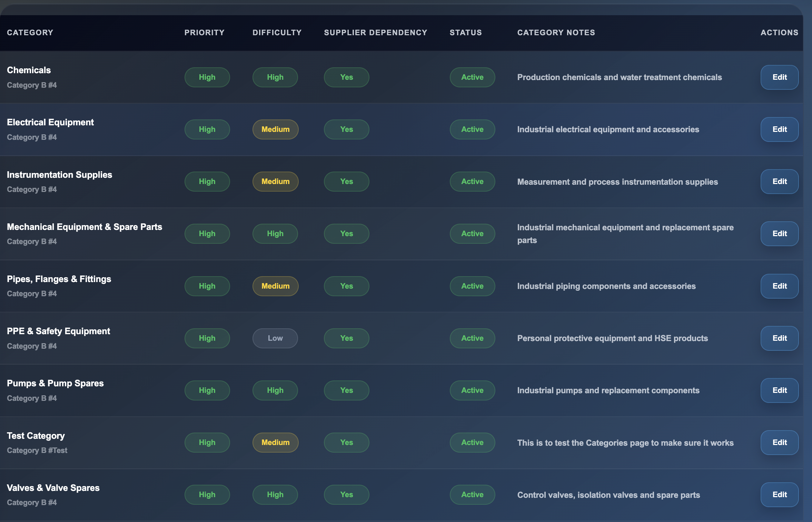Select note 'Industrial electrical equipment and accessories'
This screenshot has width=812, height=522.
click(x=608, y=129)
